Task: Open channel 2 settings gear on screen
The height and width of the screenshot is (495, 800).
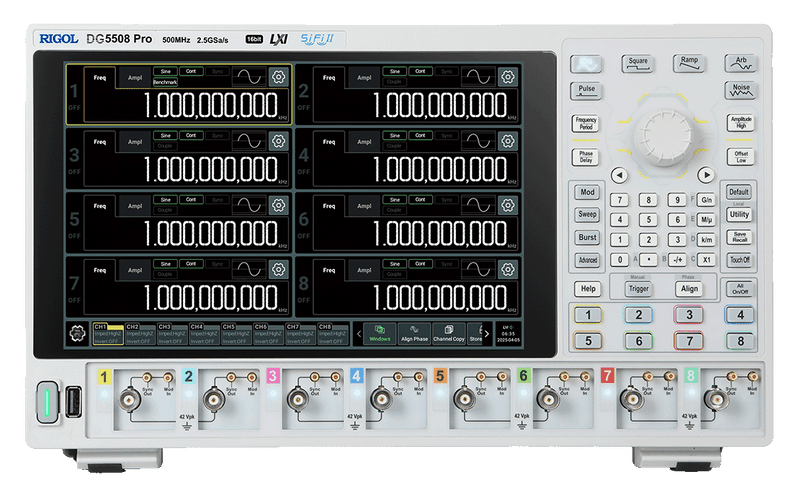Action: [x=508, y=77]
